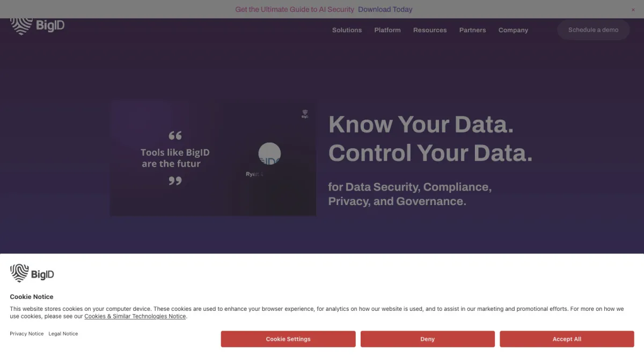Open the Legal Notice link

pos(63,334)
